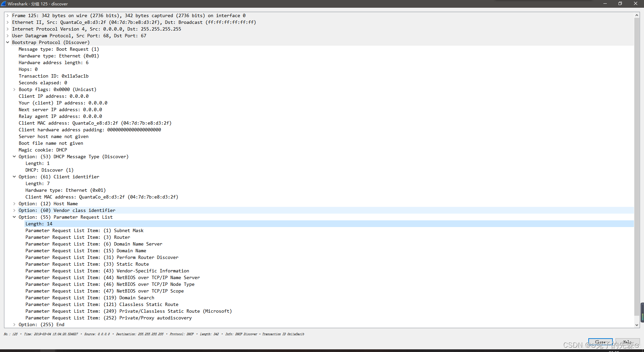Select the Seconds elapsed: 0 row
Screen dimensions: 644x352
[43, 83]
